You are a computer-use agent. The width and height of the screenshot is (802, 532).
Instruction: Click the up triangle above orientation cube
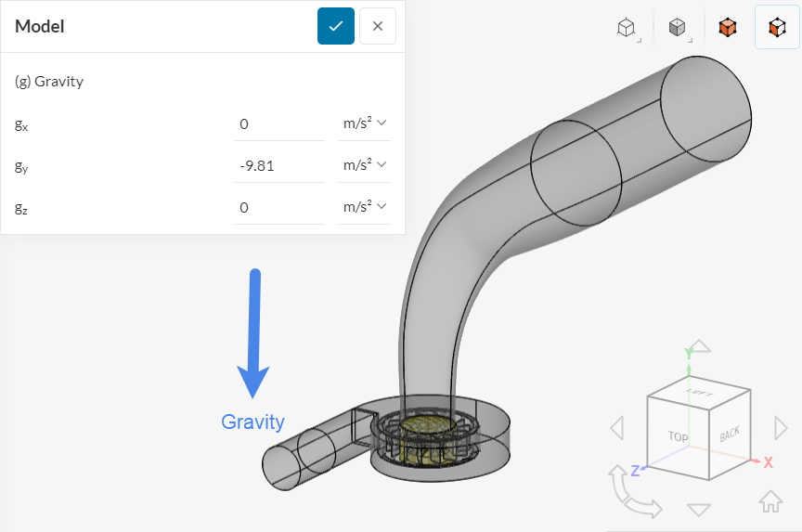(697, 346)
